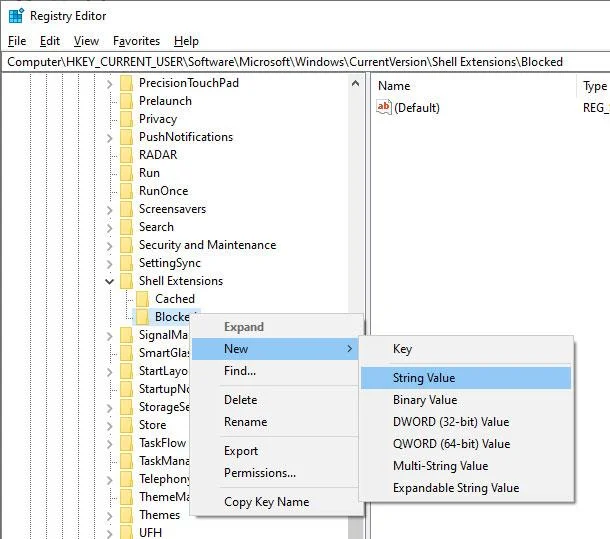Open the Favorites menu
Viewport: 610px width, 539px height.
click(137, 41)
